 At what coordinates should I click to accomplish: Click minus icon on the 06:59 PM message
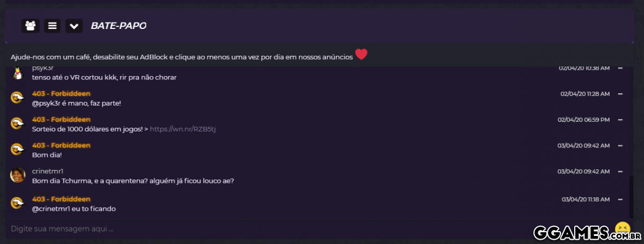(620, 120)
